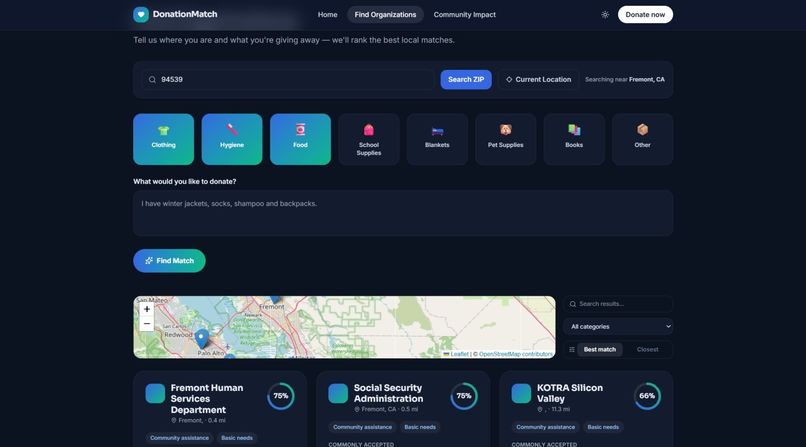Click the Search ZIP button
This screenshot has height=447, width=806.
466,80
